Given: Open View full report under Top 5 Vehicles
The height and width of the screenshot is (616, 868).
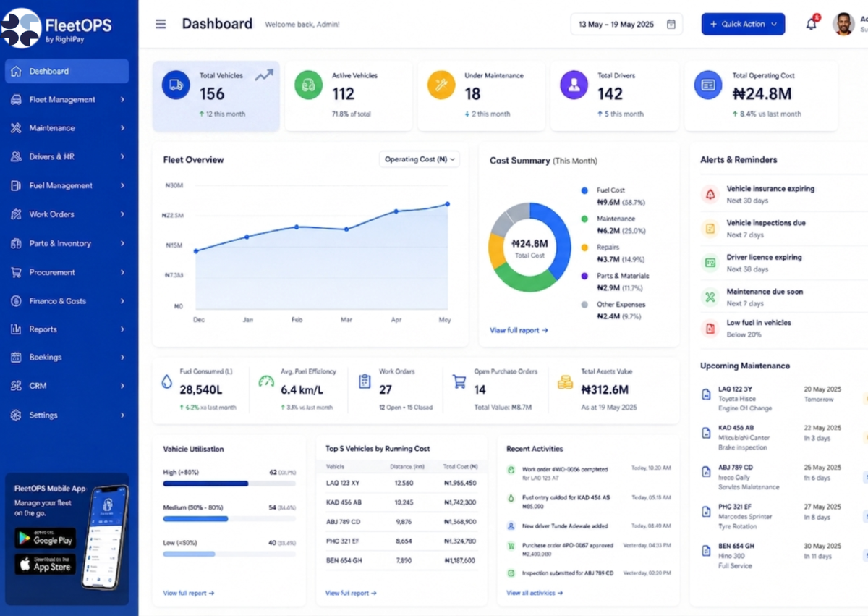Looking at the screenshot, I should pos(351,593).
